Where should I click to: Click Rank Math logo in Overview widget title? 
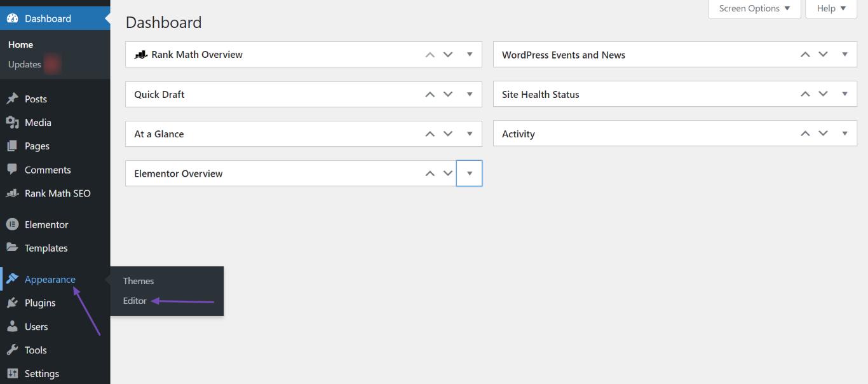coord(141,55)
